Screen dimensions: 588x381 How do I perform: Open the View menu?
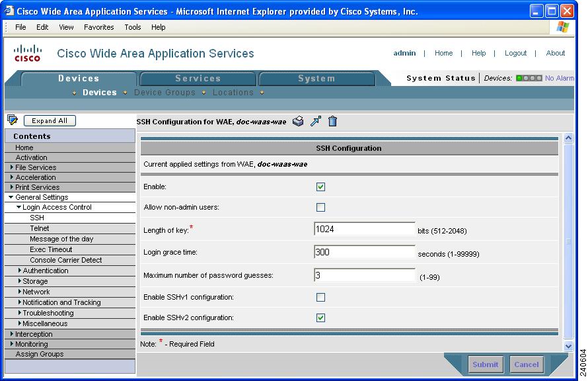pyautogui.click(x=66, y=27)
